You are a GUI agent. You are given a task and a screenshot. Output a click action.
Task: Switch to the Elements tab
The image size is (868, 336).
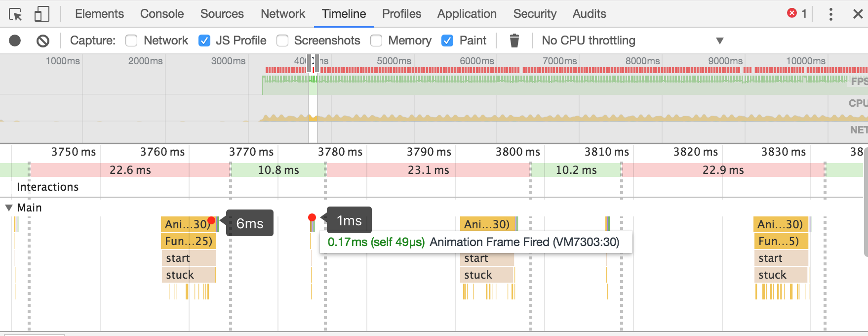(x=99, y=14)
